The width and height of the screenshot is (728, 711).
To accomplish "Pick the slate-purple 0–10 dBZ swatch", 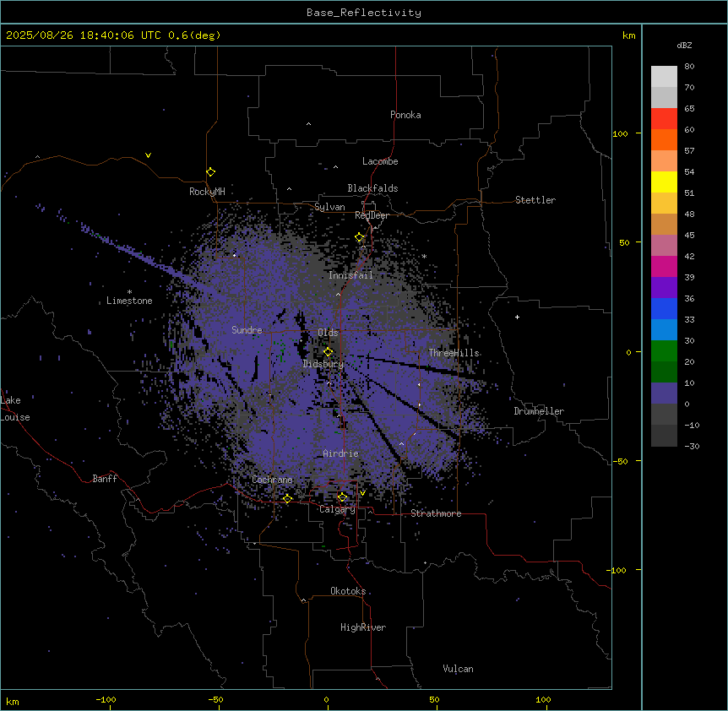I will (x=664, y=393).
